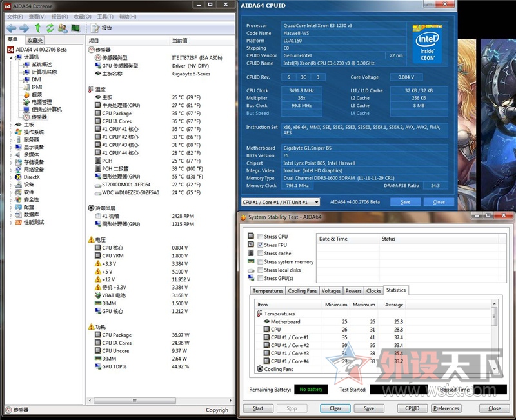Select the IPMI tree item
Image resolution: width=516 pixels, height=420 pixels.
pos(37,87)
